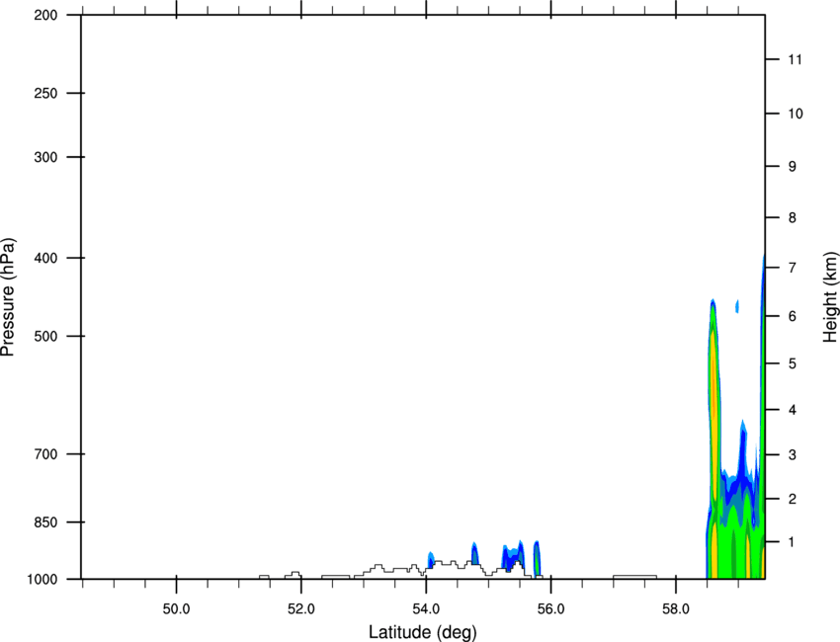The height and width of the screenshot is (642, 840).
Task: Click the Height (km) axis title
Action: coord(830,297)
